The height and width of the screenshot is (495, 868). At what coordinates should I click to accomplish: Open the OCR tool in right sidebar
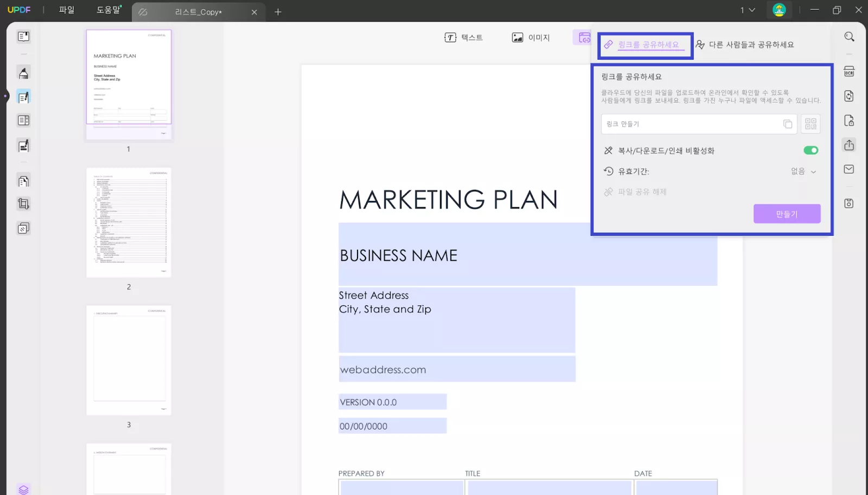849,72
